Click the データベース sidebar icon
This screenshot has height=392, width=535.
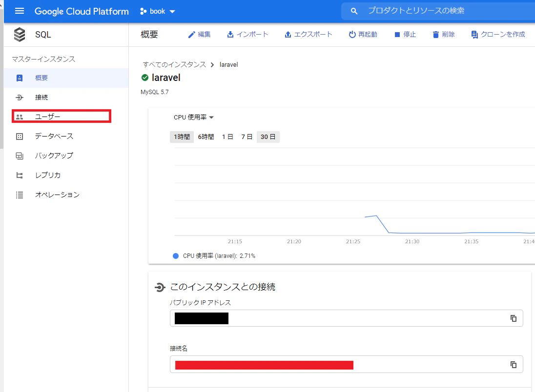point(20,137)
